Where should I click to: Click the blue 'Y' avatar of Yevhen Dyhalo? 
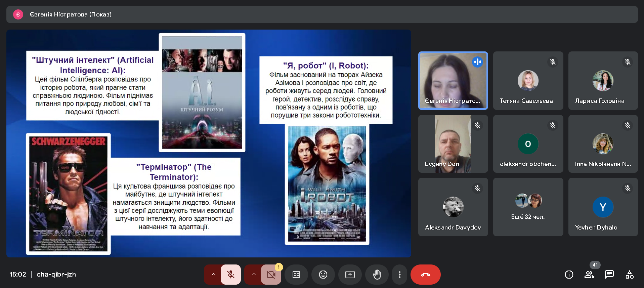(x=603, y=207)
